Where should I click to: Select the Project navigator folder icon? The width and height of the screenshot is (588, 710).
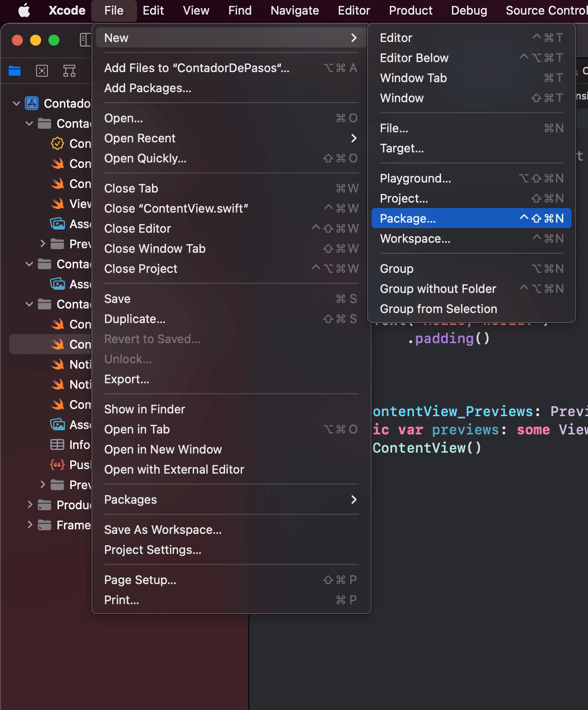coord(15,71)
